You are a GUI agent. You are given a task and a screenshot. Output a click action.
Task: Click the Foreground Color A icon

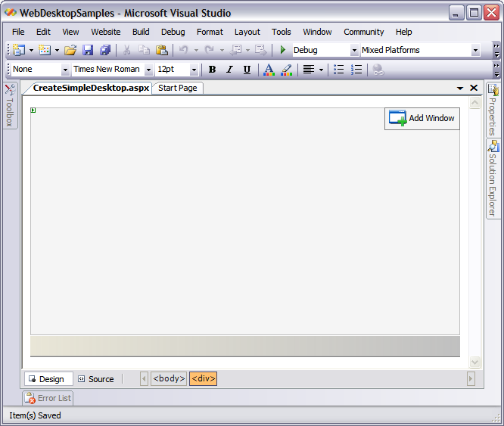point(269,70)
